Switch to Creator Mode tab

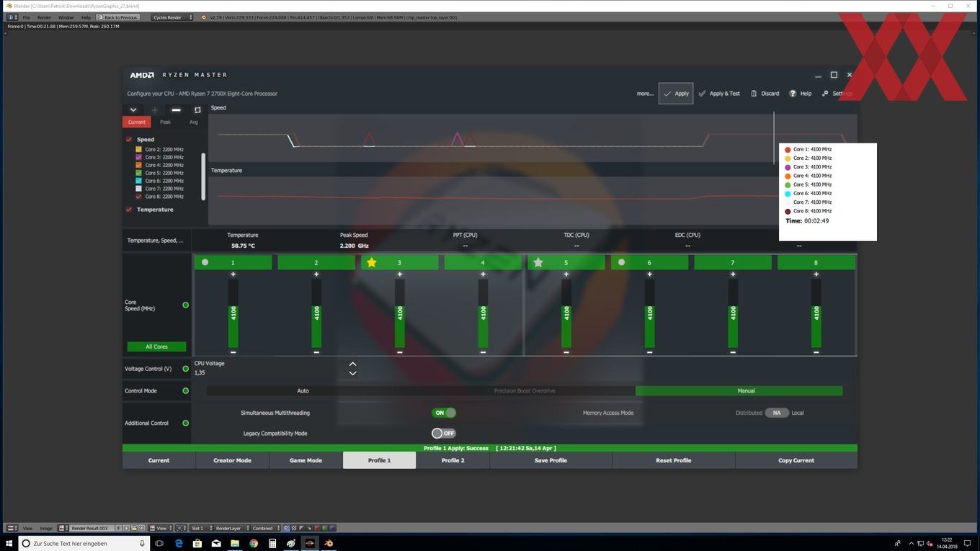tap(232, 460)
